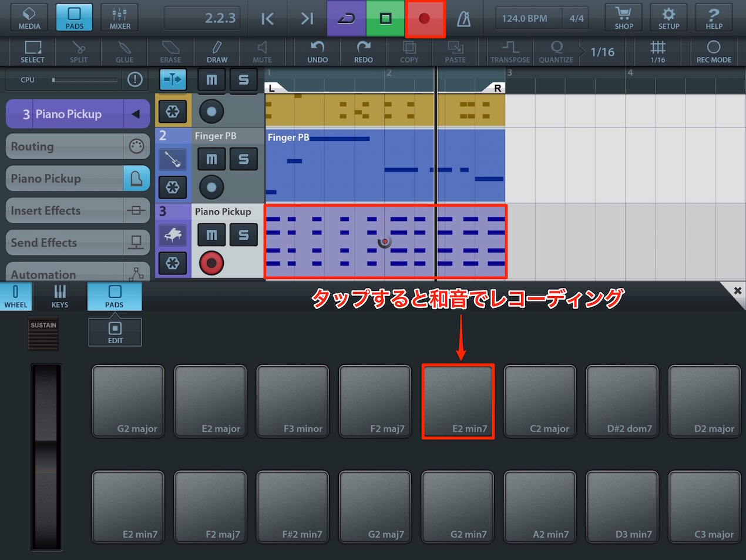Close the pads panel
Viewport: 746px width, 560px height.
tap(737, 290)
